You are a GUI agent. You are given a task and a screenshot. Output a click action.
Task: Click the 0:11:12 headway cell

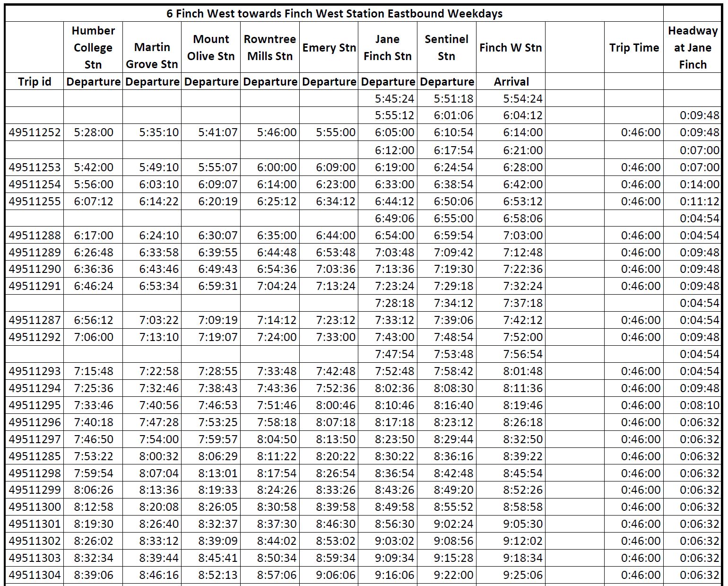[699, 201]
